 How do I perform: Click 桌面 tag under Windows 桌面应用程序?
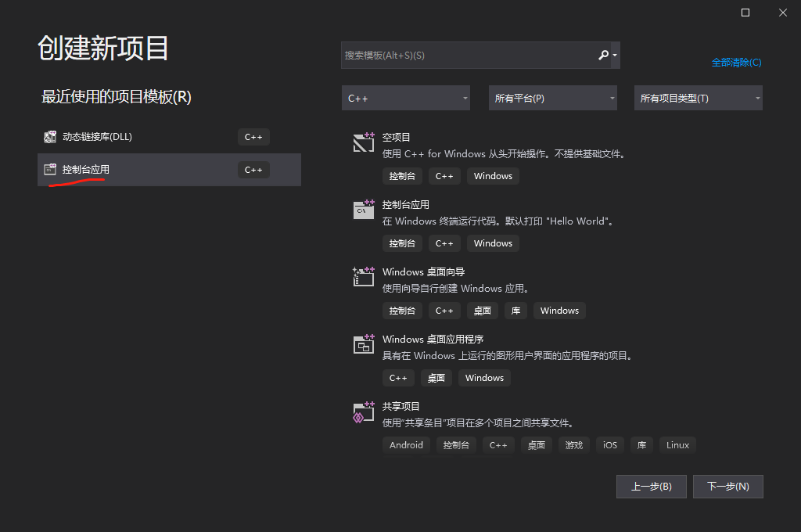(x=436, y=378)
